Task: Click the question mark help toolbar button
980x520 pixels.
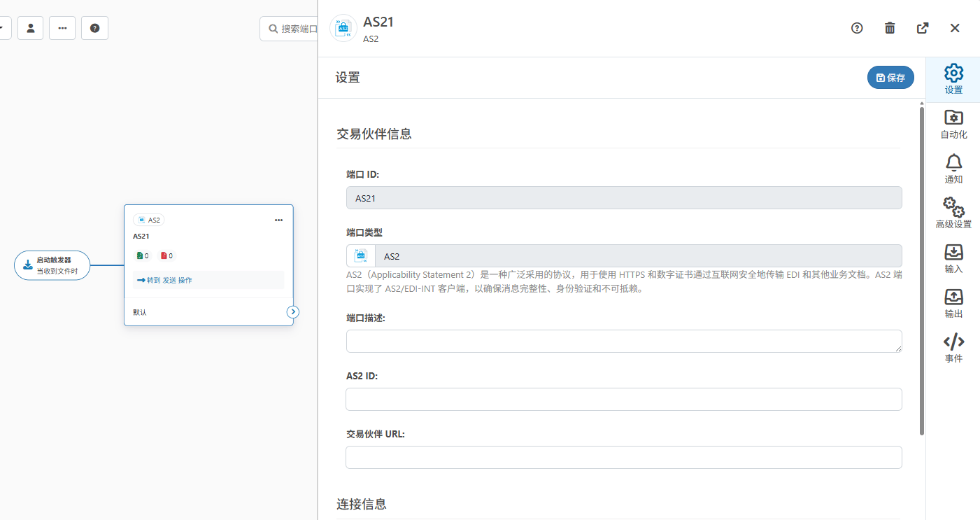Action: [x=94, y=28]
